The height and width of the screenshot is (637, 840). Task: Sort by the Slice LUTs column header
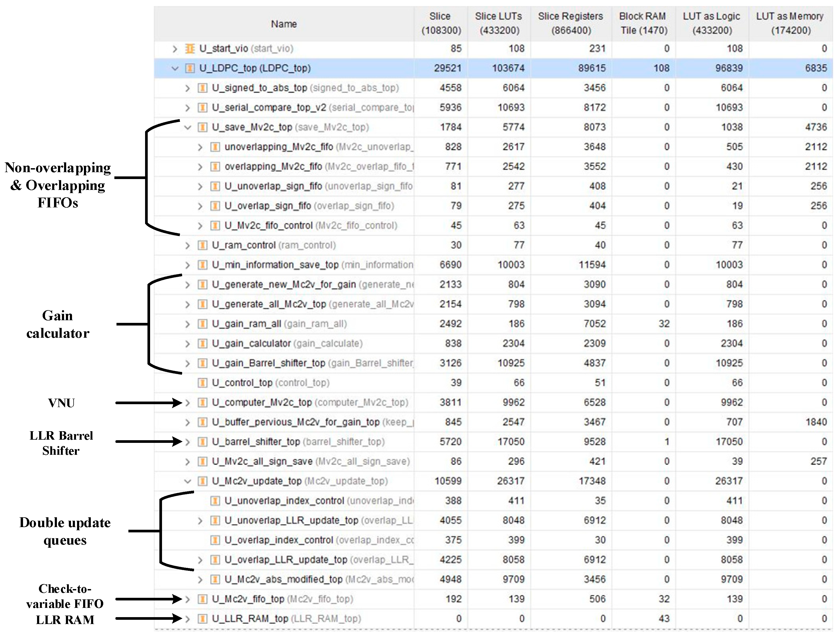498,23
